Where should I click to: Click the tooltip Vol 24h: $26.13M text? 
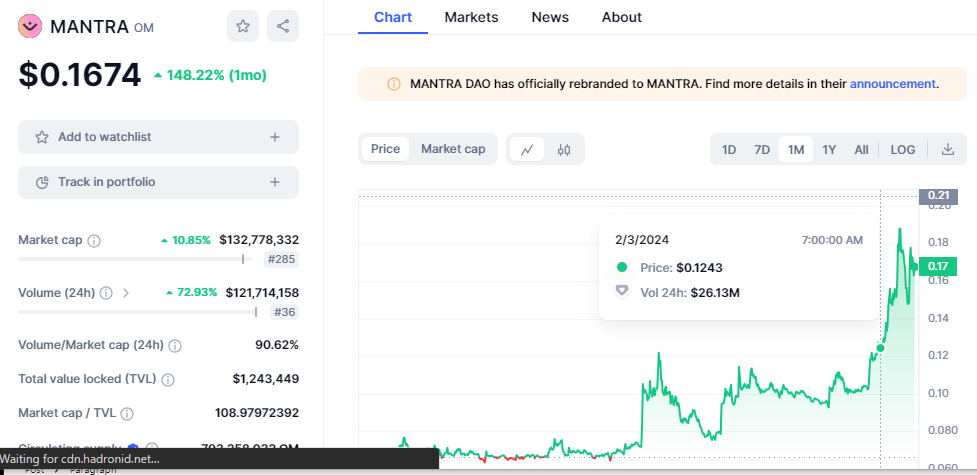point(690,292)
